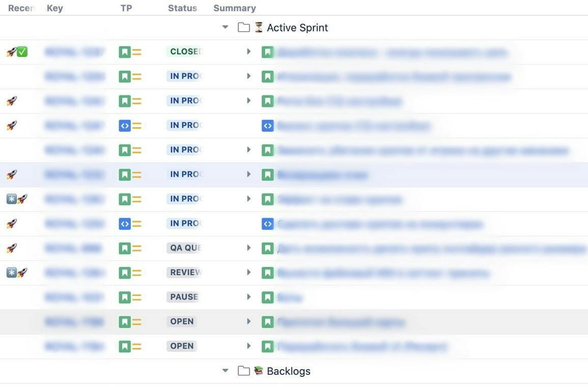Select the Backlogs folder title

(x=289, y=371)
